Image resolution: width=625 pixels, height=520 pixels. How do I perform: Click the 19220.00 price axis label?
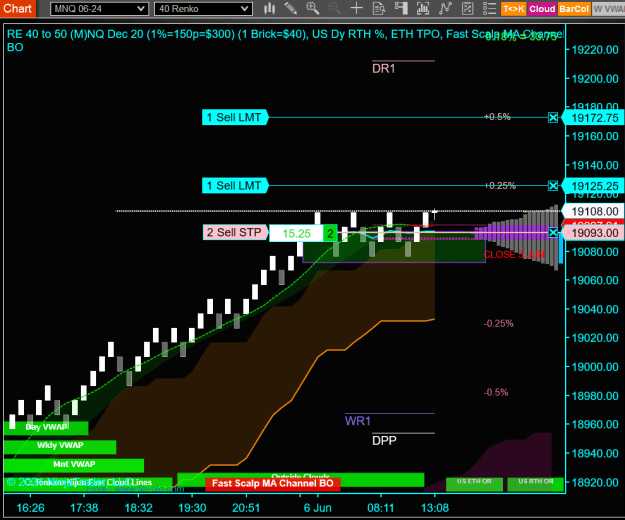(595, 50)
